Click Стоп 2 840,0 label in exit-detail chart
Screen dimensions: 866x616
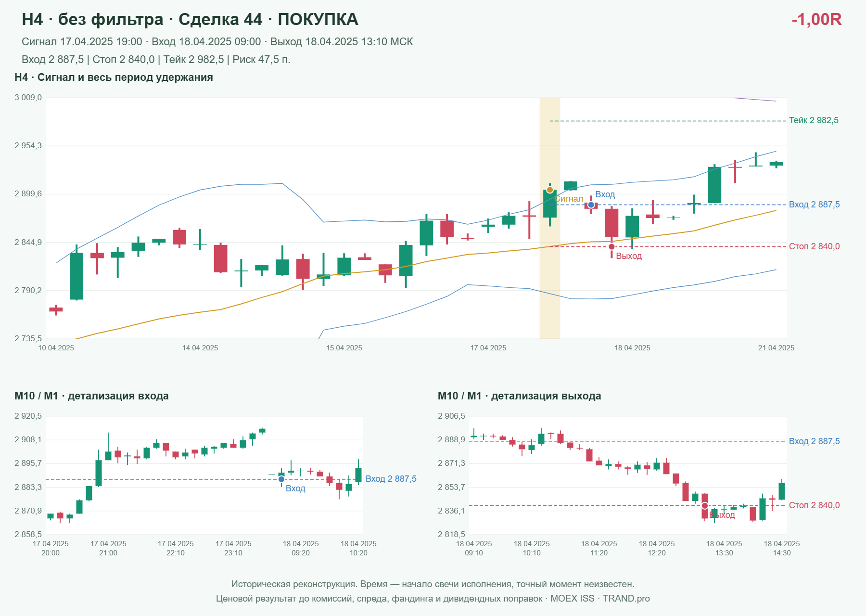(x=814, y=505)
